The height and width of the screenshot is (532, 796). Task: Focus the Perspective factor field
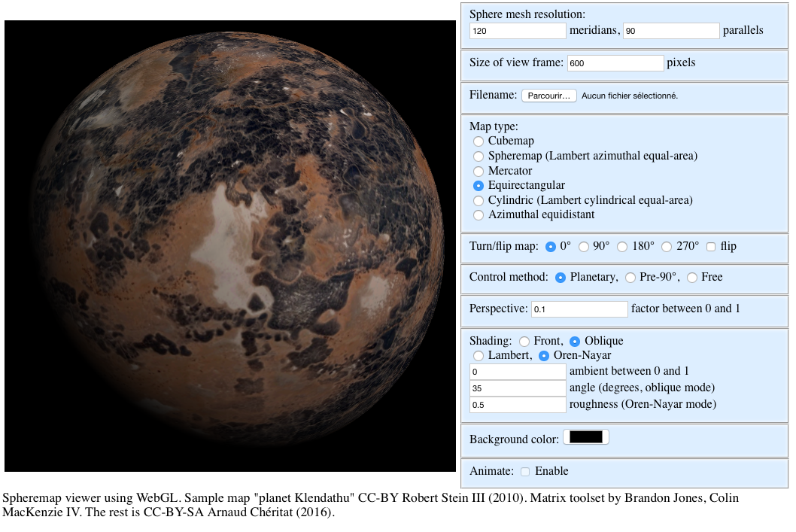pos(579,309)
